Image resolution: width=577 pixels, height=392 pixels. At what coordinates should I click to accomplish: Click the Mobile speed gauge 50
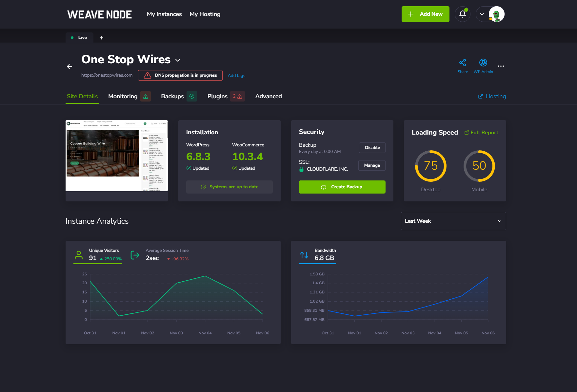(x=479, y=166)
